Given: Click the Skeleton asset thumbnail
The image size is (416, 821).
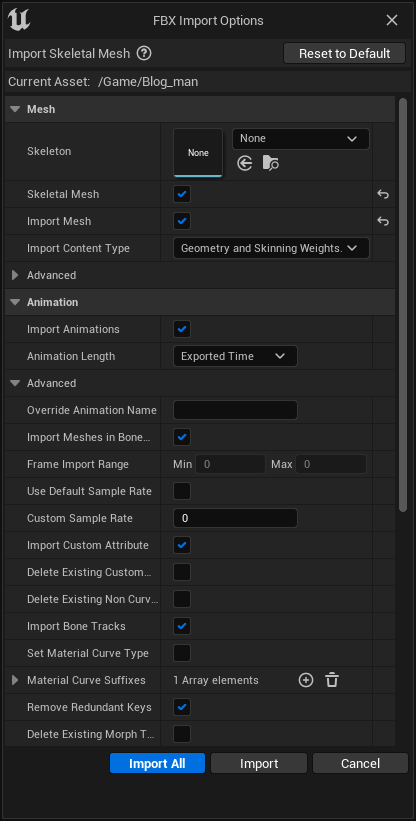Looking at the screenshot, I should 198,153.
